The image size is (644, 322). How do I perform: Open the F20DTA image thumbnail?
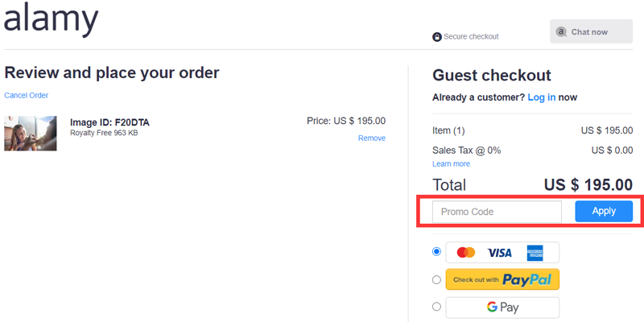click(30, 133)
